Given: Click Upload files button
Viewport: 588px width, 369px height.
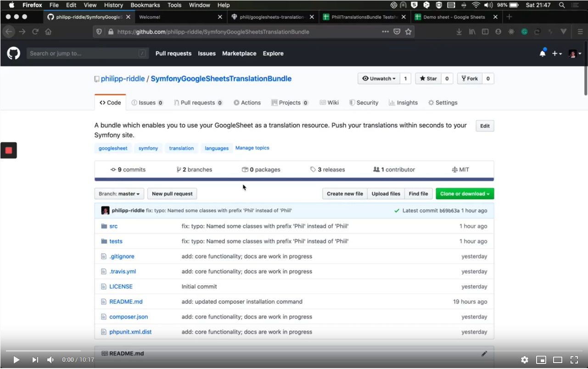Looking at the screenshot, I should pyautogui.click(x=386, y=194).
